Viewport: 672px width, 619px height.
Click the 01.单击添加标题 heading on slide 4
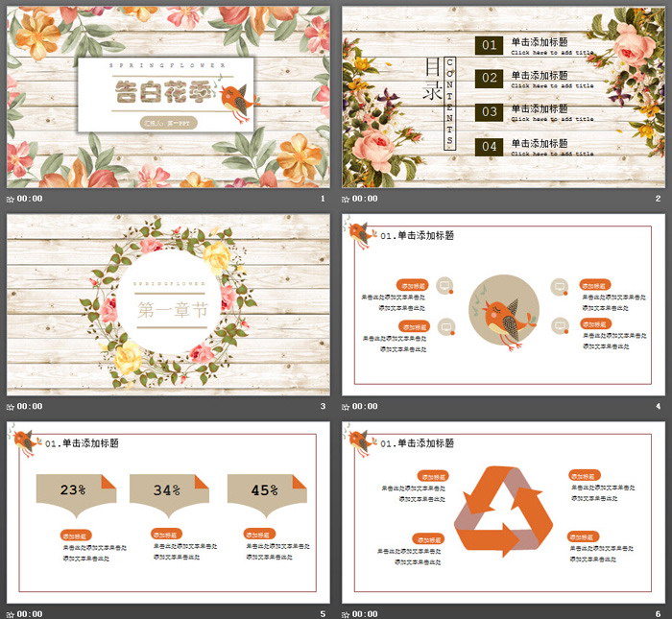pos(418,236)
